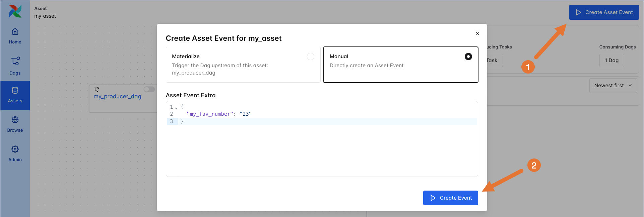Collapse the JSON fold arrow on line 1

tap(176, 108)
